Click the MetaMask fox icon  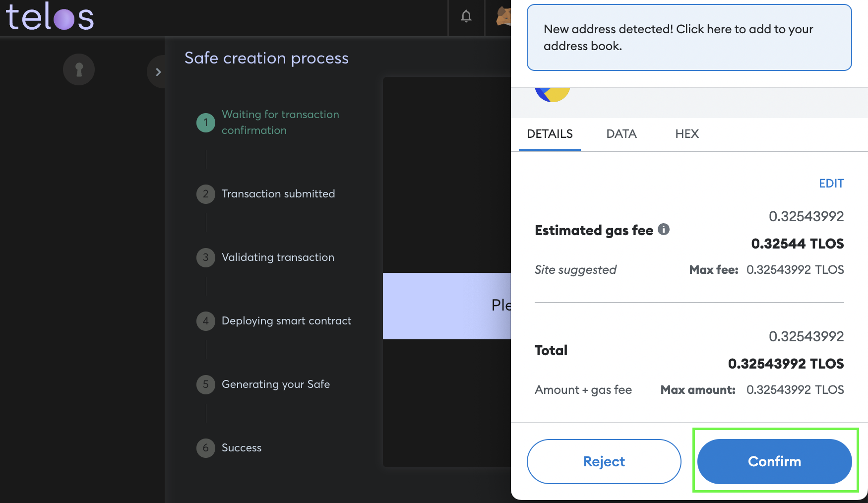503,17
